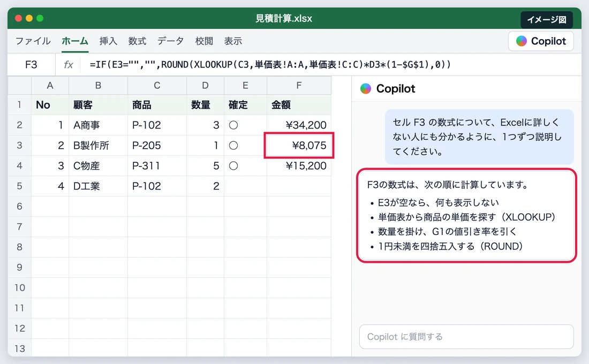Select row header 5
Viewport: 589px width, 364px height.
click(x=19, y=186)
